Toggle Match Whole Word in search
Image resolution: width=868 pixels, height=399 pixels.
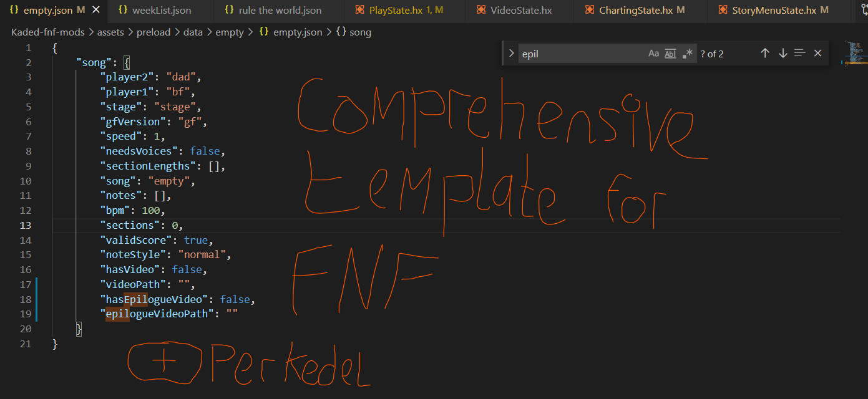tap(670, 54)
